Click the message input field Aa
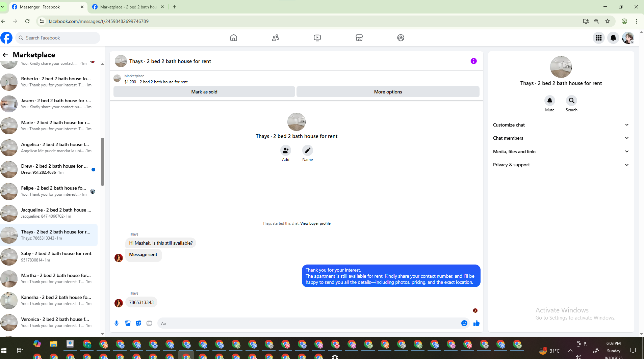The height and width of the screenshot is (359, 644). [308, 323]
